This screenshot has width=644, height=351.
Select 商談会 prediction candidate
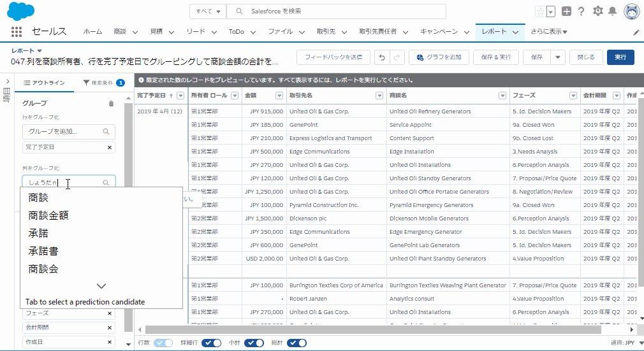coord(43,269)
